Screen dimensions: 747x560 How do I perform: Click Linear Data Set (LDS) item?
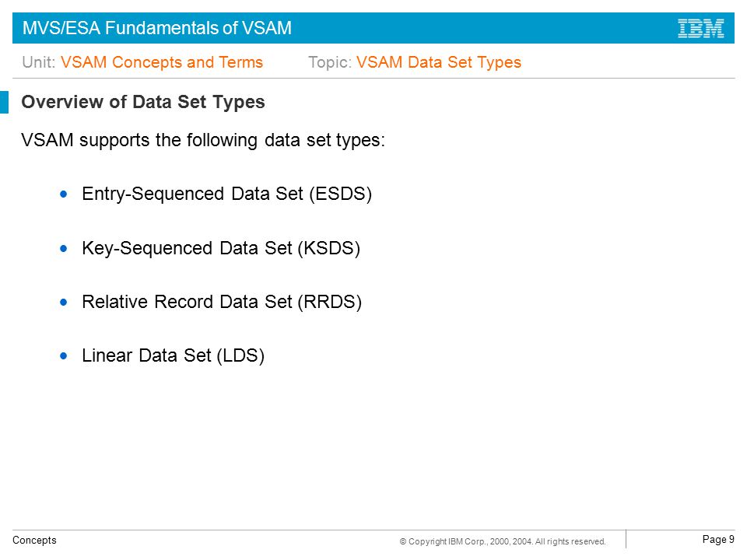pyautogui.click(x=173, y=355)
